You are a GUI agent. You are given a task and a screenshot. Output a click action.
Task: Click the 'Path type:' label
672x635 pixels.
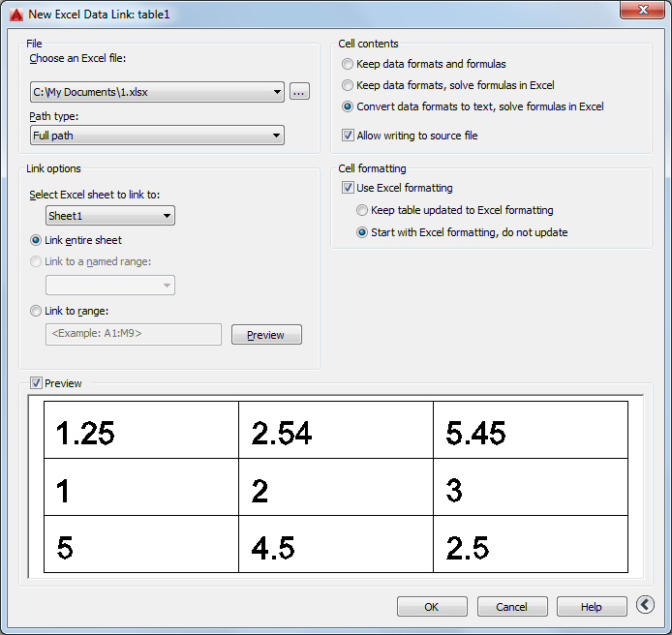tap(53, 116)
